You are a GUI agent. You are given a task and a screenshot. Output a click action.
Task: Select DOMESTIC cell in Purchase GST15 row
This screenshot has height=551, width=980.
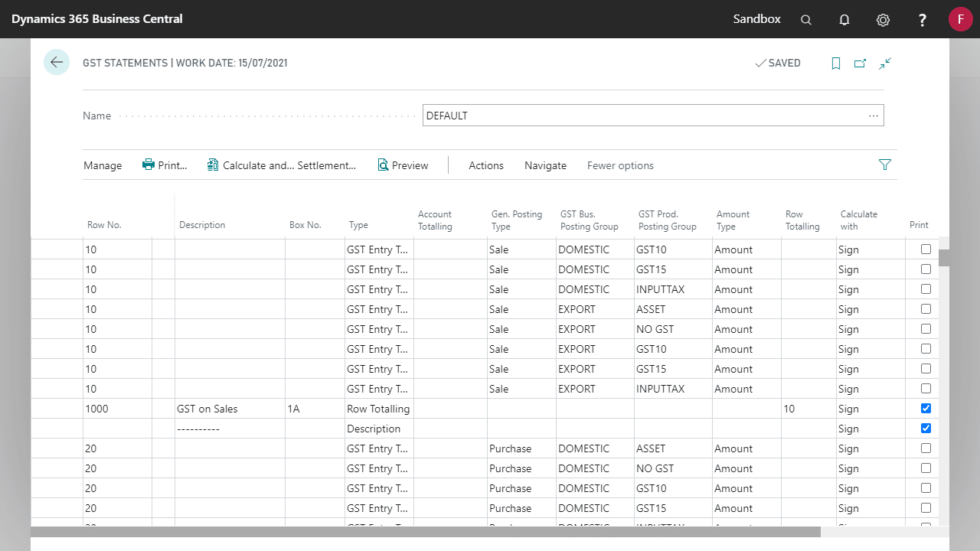(595, 508)
